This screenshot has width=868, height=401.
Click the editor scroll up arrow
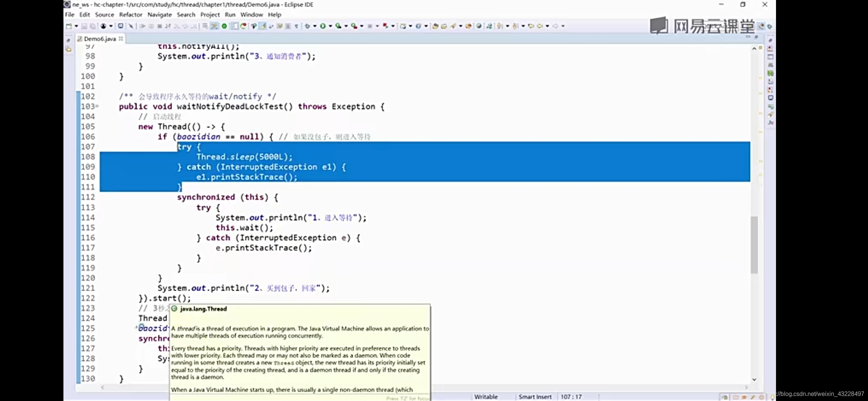(754, 48)
